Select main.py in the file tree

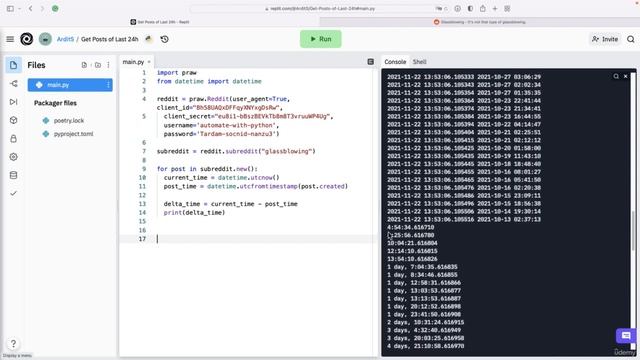70,85
